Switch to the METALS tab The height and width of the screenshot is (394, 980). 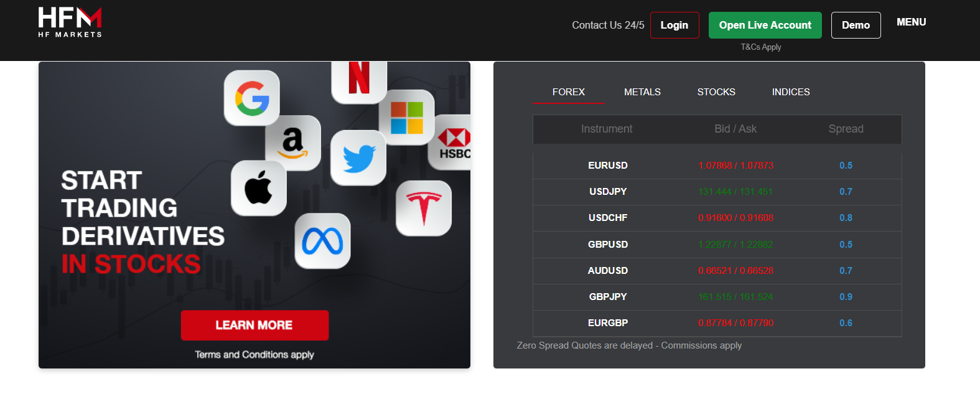point(642,92)
